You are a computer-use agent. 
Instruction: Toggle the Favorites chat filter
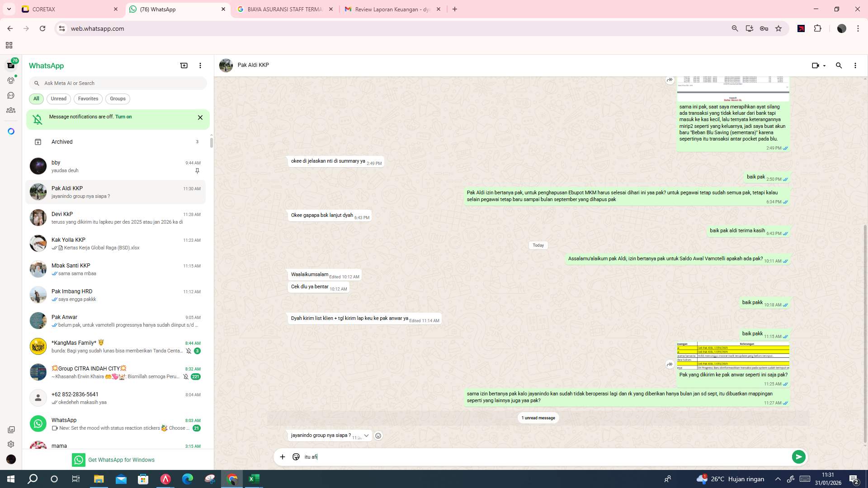(88, 99)
